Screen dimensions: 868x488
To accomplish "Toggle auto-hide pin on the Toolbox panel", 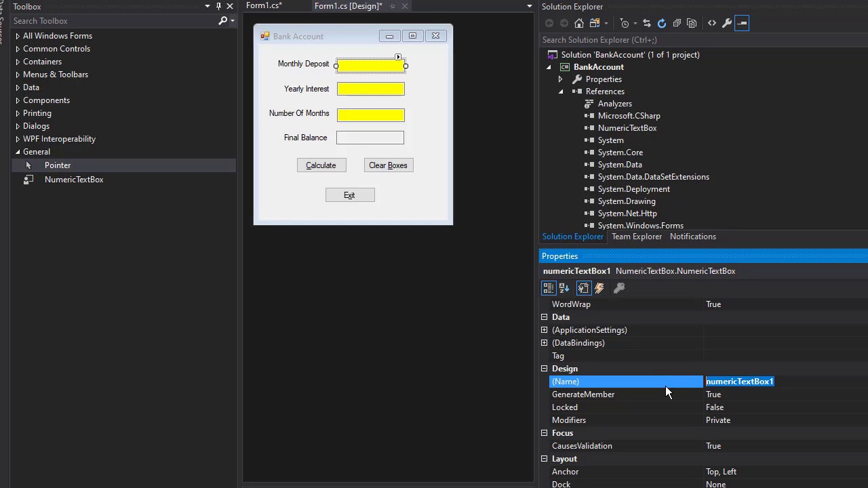I will 218,6.
